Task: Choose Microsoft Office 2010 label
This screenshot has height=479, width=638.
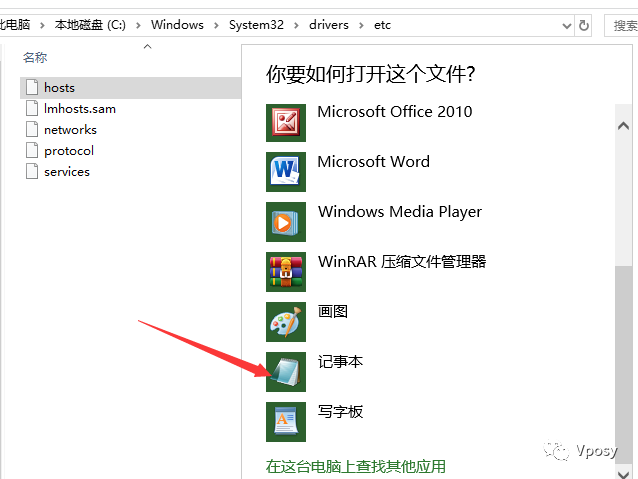Action: point(395,112)
